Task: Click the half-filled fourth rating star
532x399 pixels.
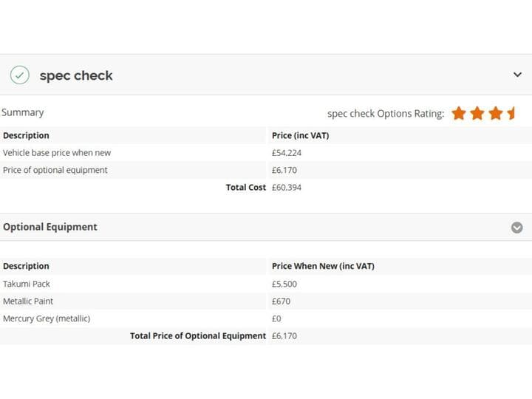Action: pos(511,113)
